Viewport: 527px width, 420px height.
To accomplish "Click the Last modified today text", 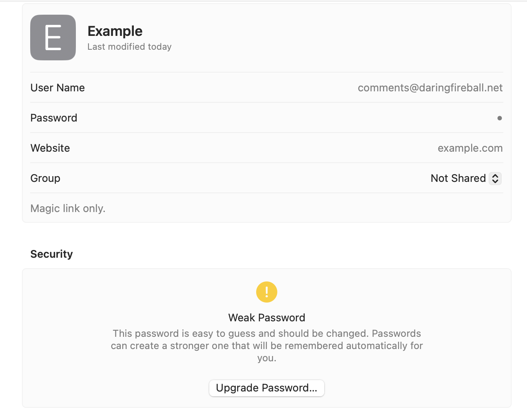I will tap(129, 47).
